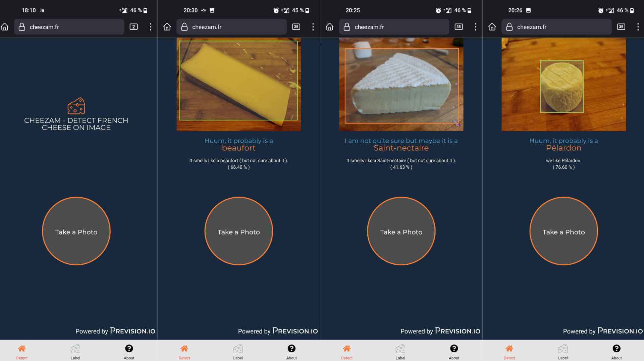Click the '( 66.40 % )' confidence score

[239, 167]
